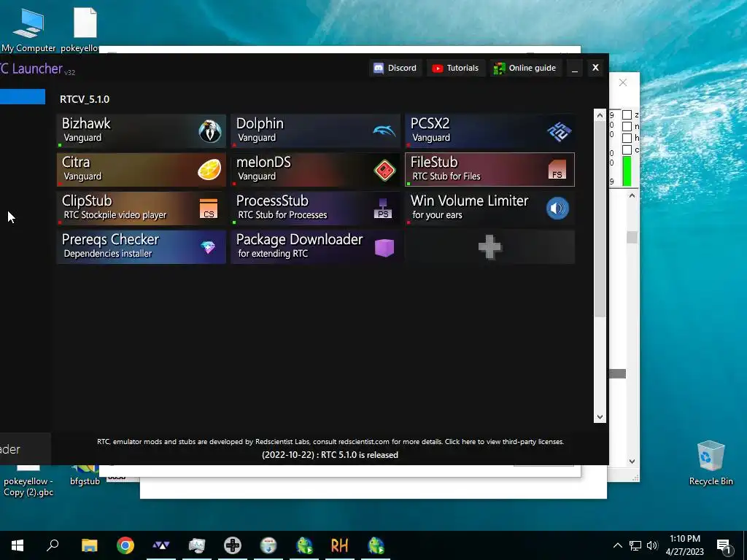Open Package Downloader for extending RTC

tap(315, 246)
